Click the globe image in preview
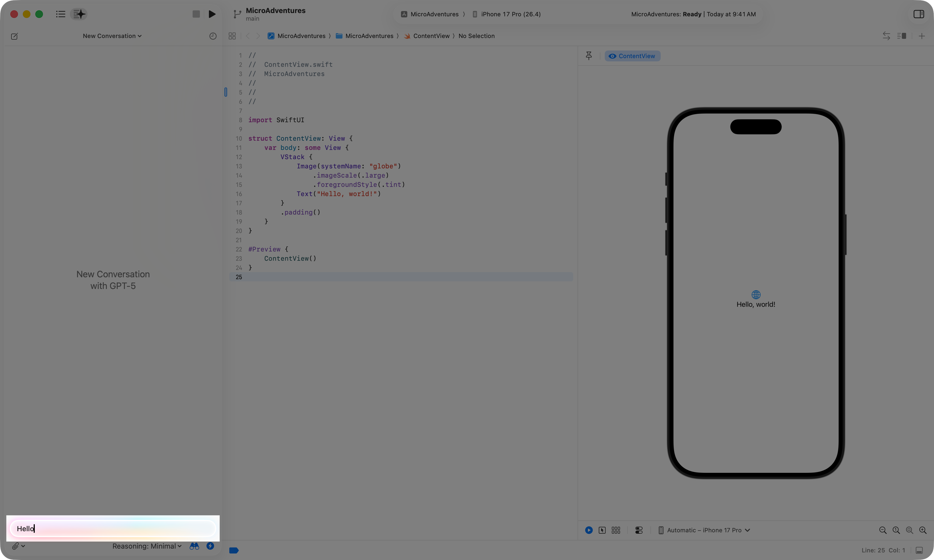Image resolution: width=934 pixels, height=560 pixels. click(x=756, y=295)
